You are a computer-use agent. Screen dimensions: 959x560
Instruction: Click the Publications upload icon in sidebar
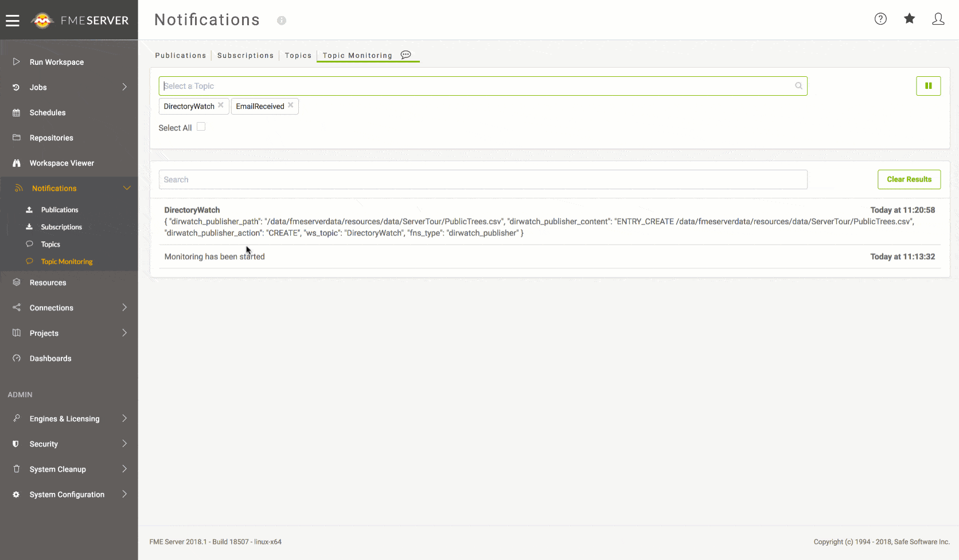[x=29, y=210]
